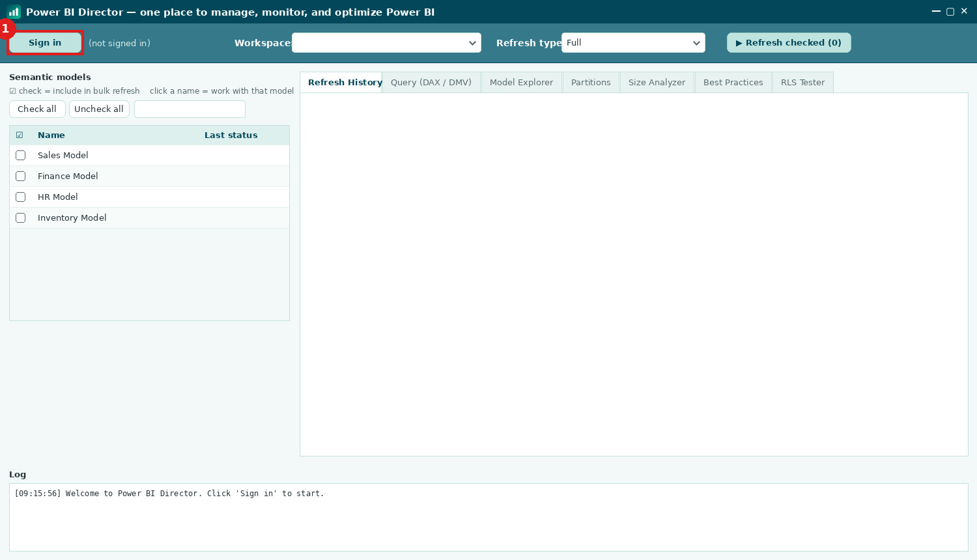Click inside the Log text area
977x560 pixels.
(488, 518)
